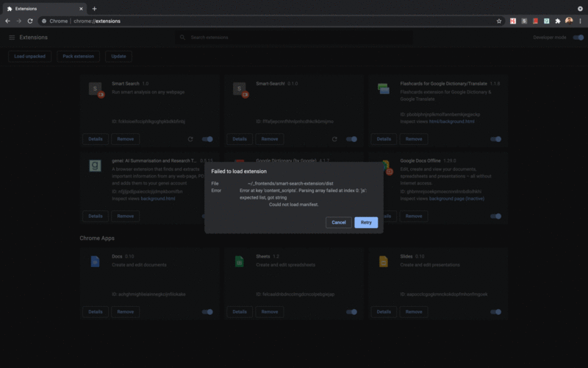
Task: Click the chrome://extensions address bar
Action: (270, 21)
